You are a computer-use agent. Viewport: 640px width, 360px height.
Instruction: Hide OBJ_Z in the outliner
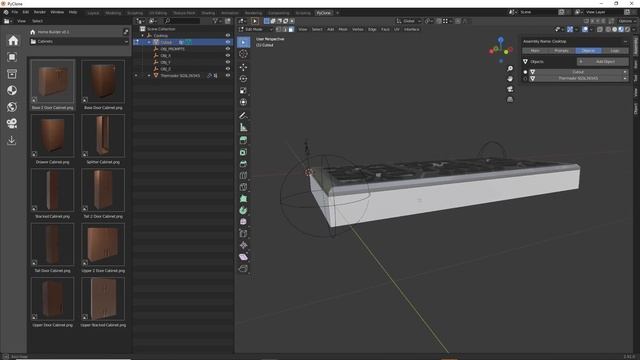[228, 69]
